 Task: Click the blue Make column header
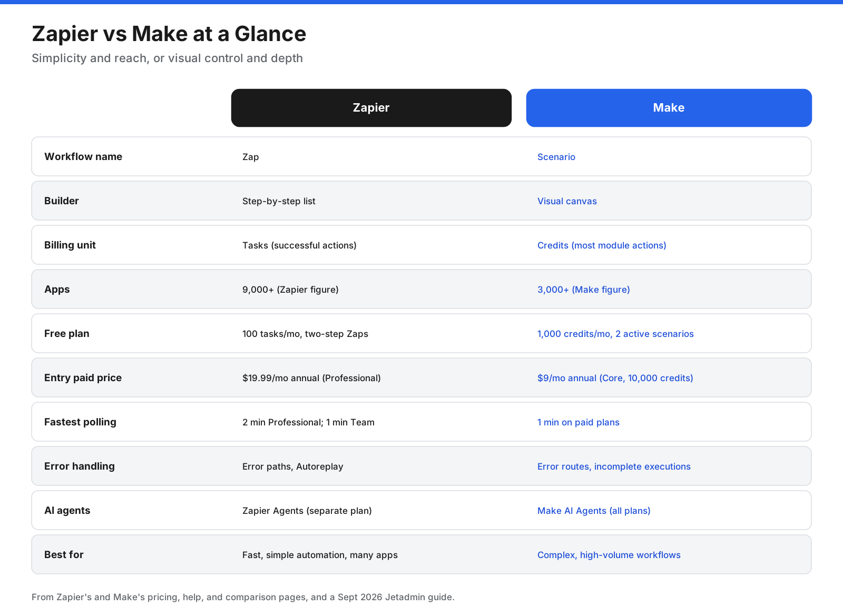coord(669,108)
